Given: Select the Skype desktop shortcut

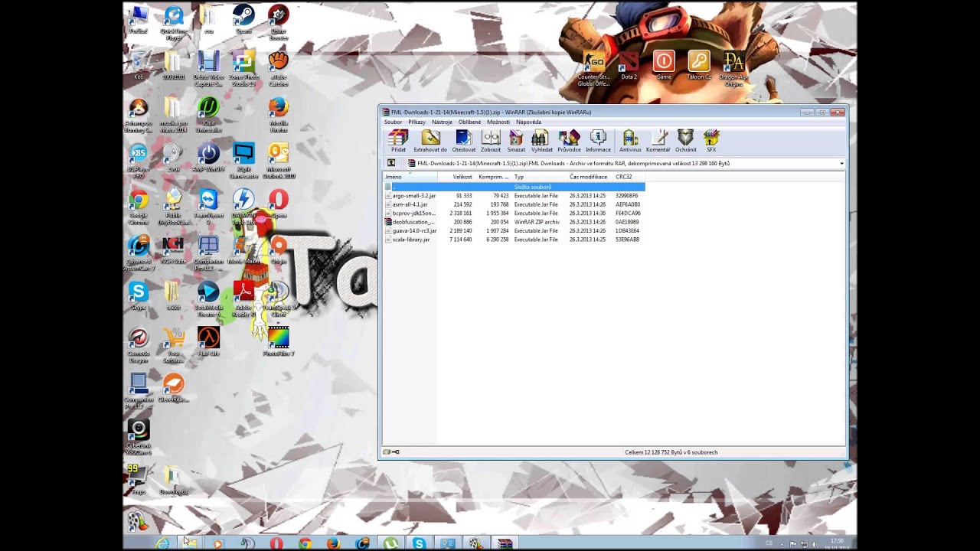Looking at the screenshot, I should pos(139,296).
